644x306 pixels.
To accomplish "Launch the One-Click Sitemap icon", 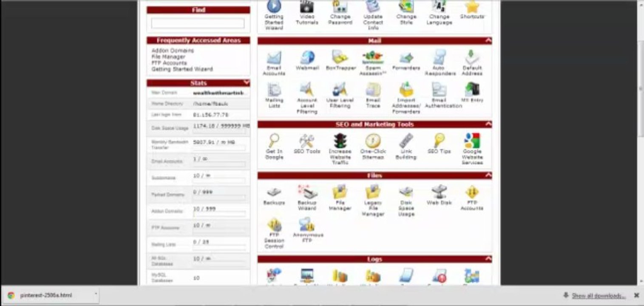I will tap(373, 141).
